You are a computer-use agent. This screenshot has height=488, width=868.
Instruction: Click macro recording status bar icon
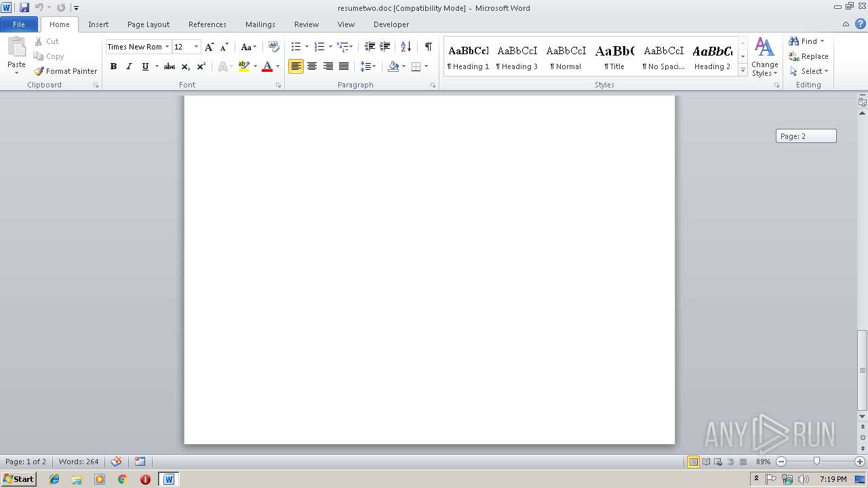click(x=140, y=462)
